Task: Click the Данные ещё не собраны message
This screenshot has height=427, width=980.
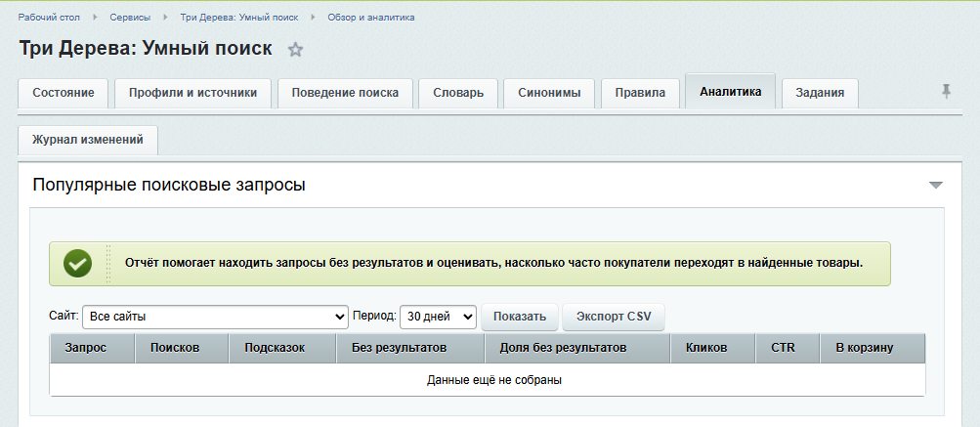Action: point(493,379)
